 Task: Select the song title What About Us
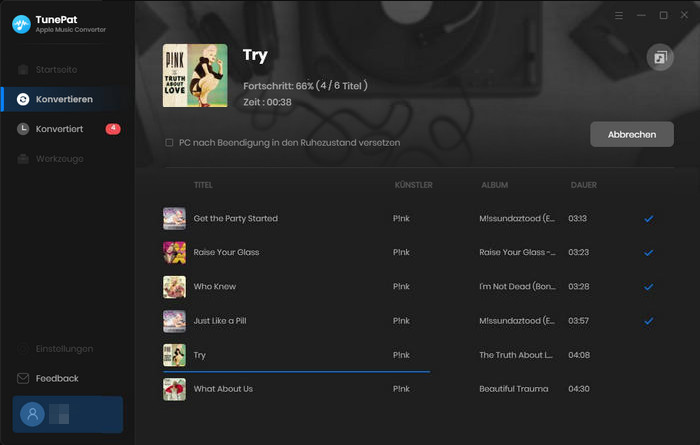coord(223,389)
